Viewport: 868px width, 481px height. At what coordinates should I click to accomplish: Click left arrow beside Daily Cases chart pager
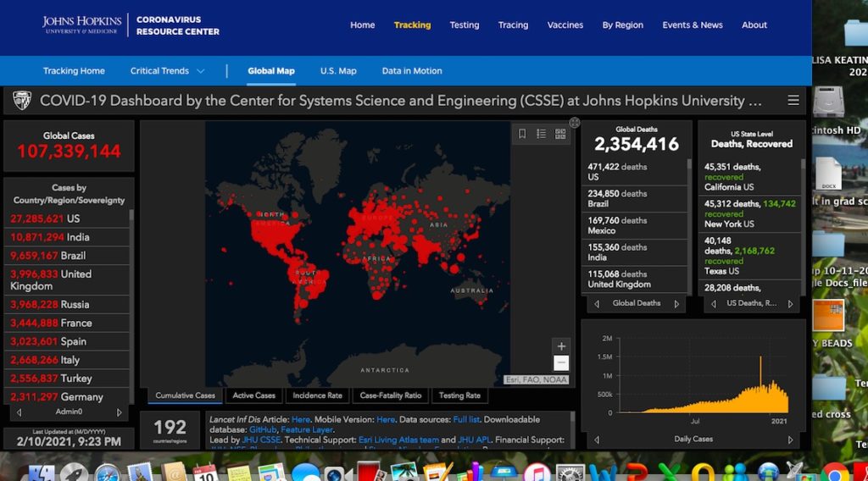(597, 440)
